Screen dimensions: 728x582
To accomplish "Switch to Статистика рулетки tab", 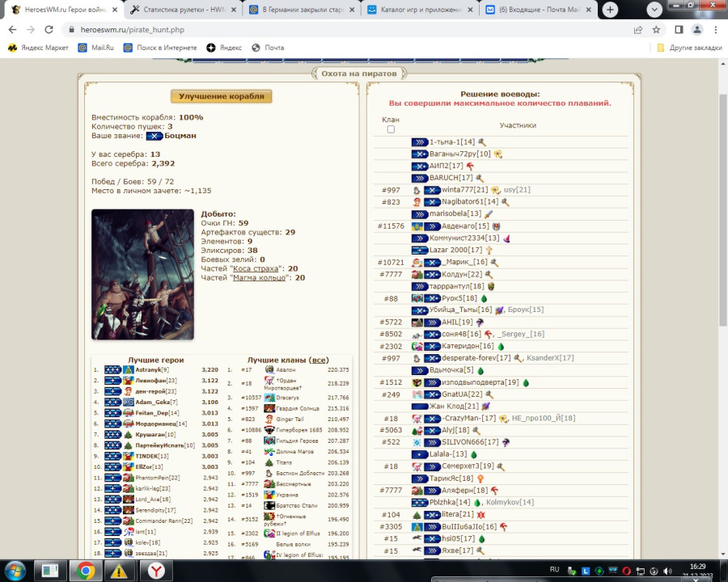I will pos(183,9).
